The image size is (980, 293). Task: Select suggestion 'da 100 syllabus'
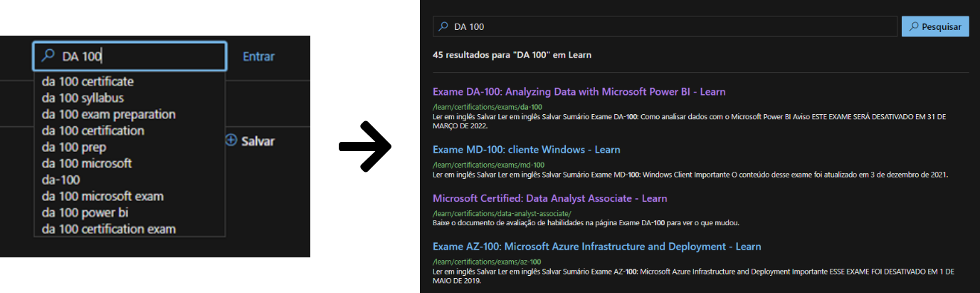coord(83,98)
